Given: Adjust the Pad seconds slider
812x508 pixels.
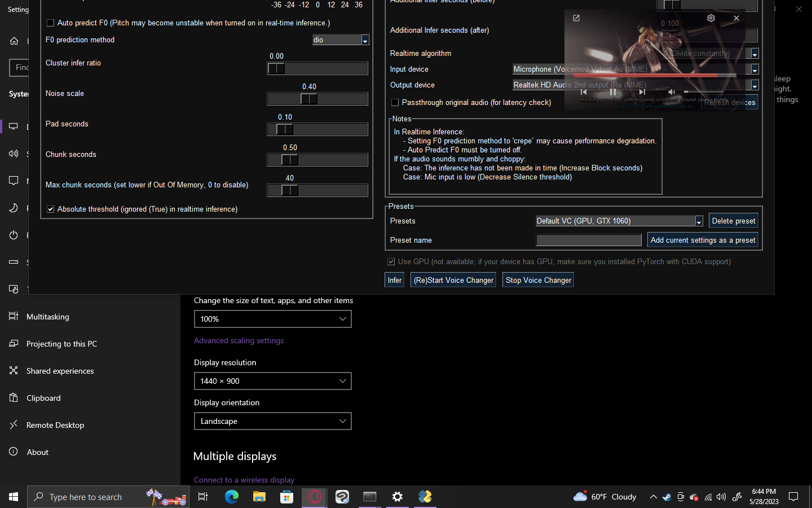Looking at the screenshot, I should (317, 129).
